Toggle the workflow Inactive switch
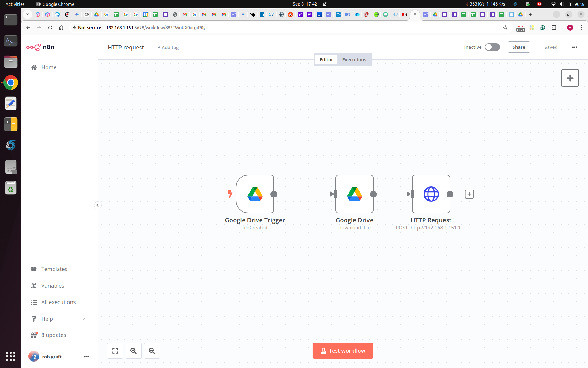 coord(492,47)
